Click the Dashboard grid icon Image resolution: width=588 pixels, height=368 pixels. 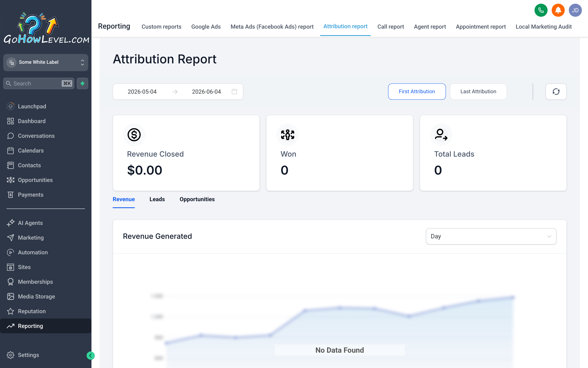click(x=10, y=121)
